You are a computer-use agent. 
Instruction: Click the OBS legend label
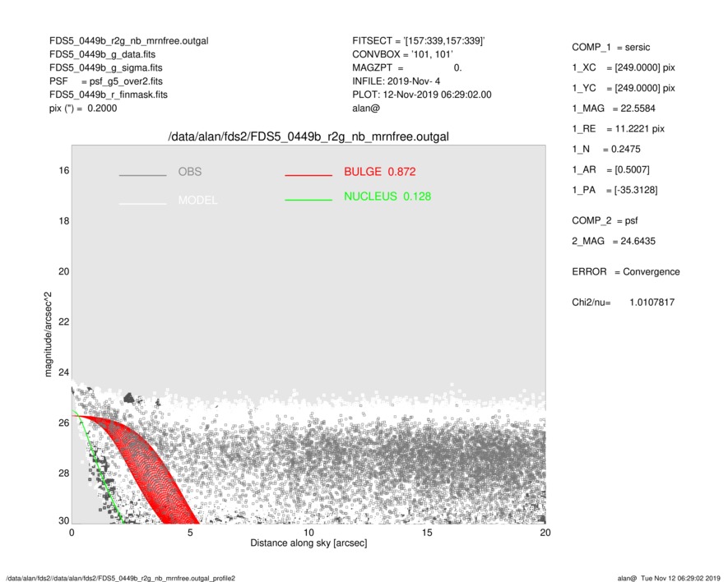(x=190, y=172)
